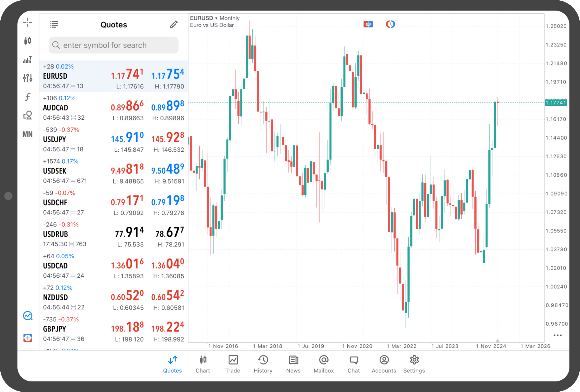Click NZDUSD ask price 0.60542
The image size is (580, 392).
(168, 295)
